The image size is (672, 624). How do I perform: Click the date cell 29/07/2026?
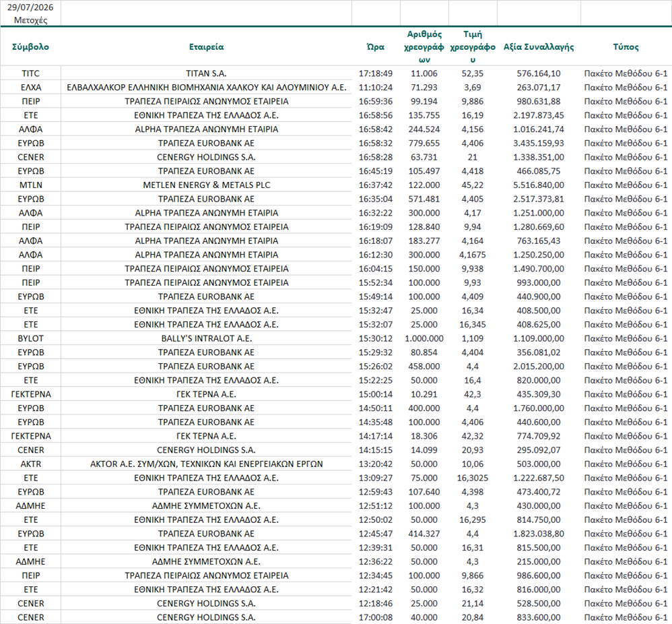(x=30, y=7)
